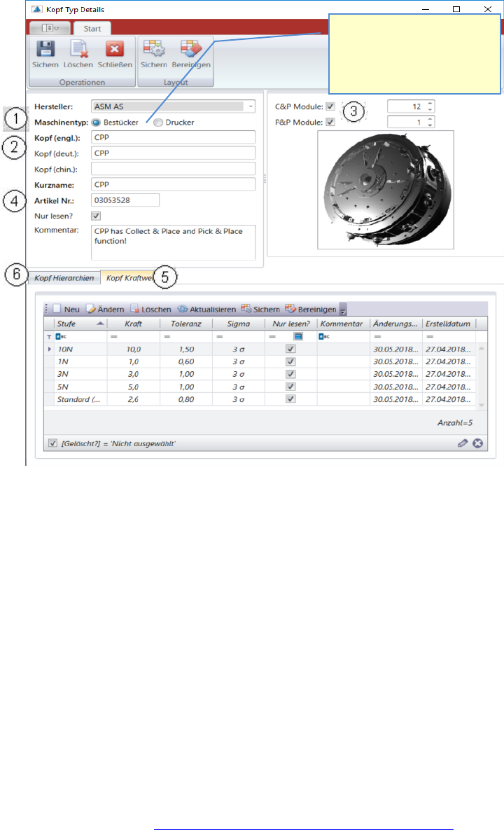Click Löschen in the grid toolbar
Image resolution: width=504 pixels, height=830 pixels.
click(150, 309)
